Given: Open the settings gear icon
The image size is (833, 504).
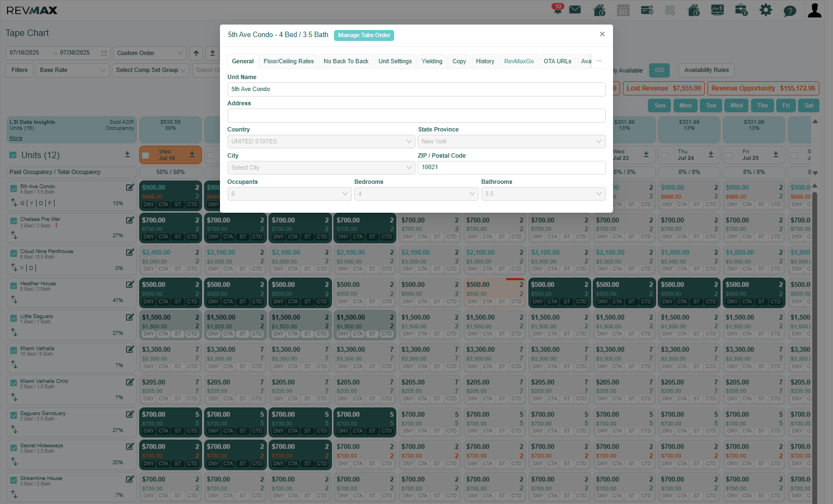Looking at the screenshot, I should click(766, 10).
